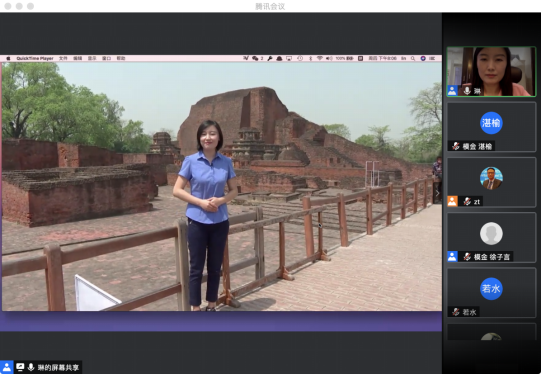The image size is (541, 374).
Task: Click the battery 100% indicator in the menu bar
Action: coord(345,58)
